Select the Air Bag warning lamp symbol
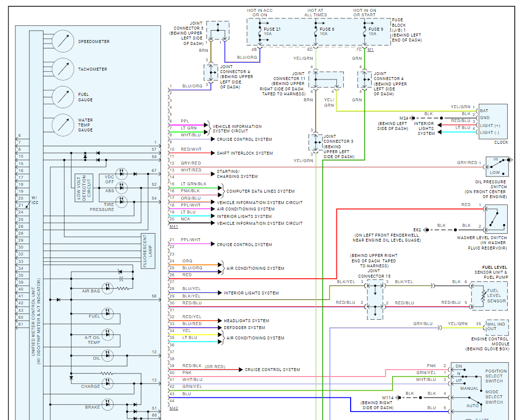This screenshot has height=420, width=522. 108,288
